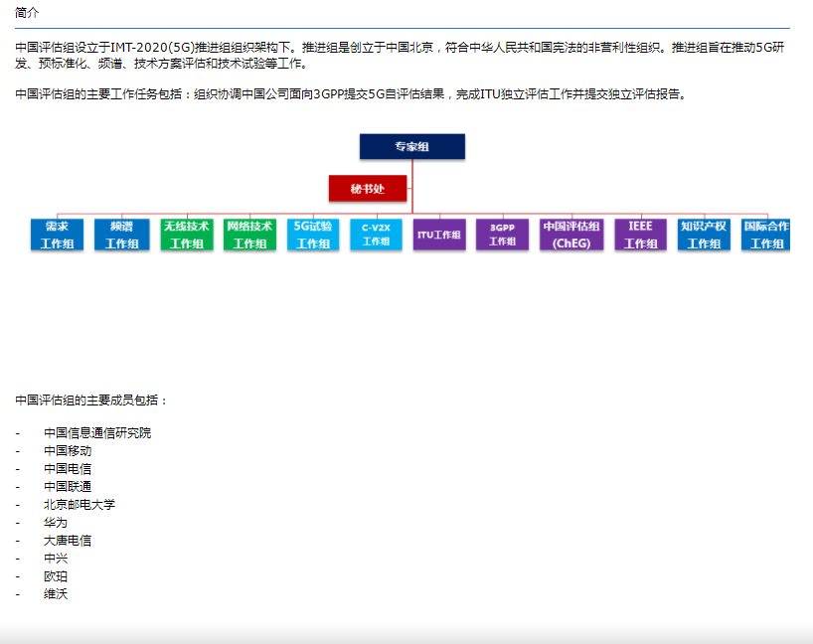This screenshot has width=813, height=644.
Task: Select the 5G试验工作组 box
Action: tap(313, 235)
